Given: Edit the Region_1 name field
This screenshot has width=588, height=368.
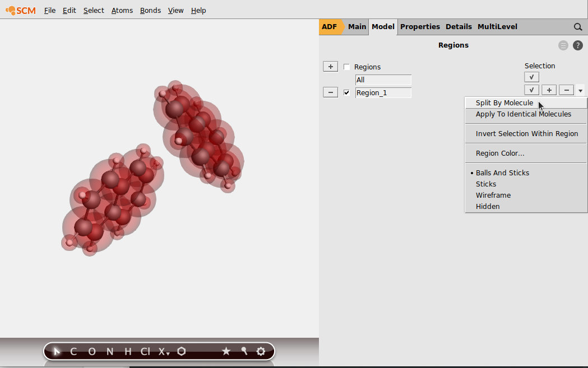Looking at the screenshot, I should [x=383, y=92].
